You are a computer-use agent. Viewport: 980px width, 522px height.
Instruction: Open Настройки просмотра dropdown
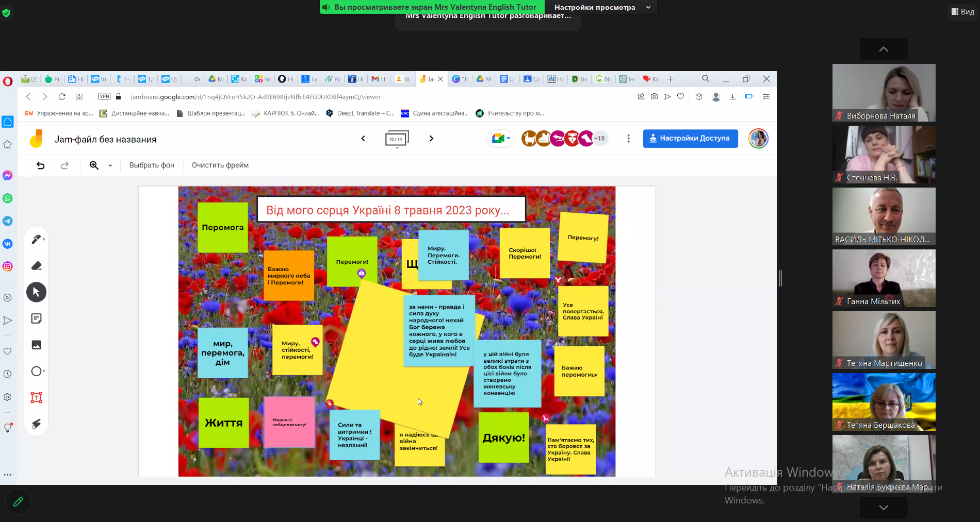click(x=602, y=7)
